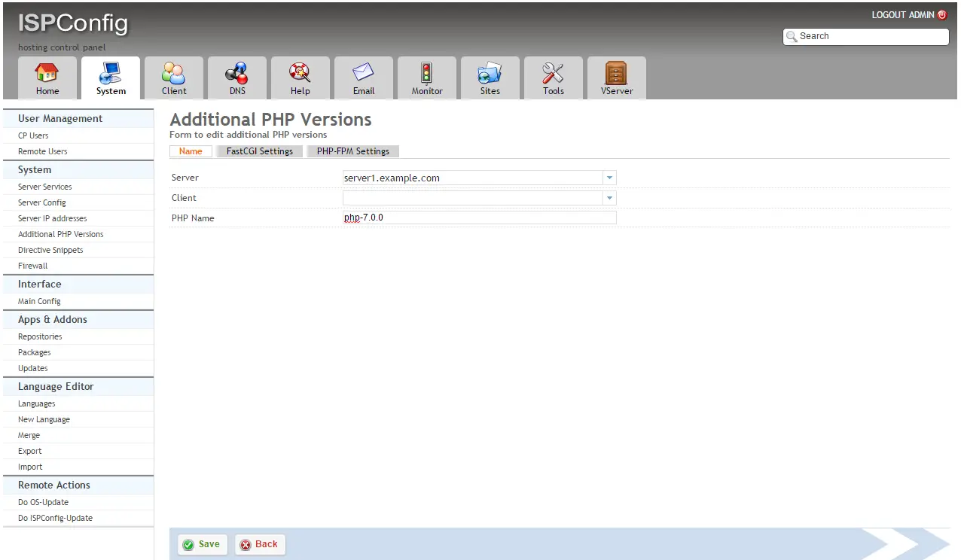Click the red logout power icon
The image size is (961, 560).
[942, 15]
